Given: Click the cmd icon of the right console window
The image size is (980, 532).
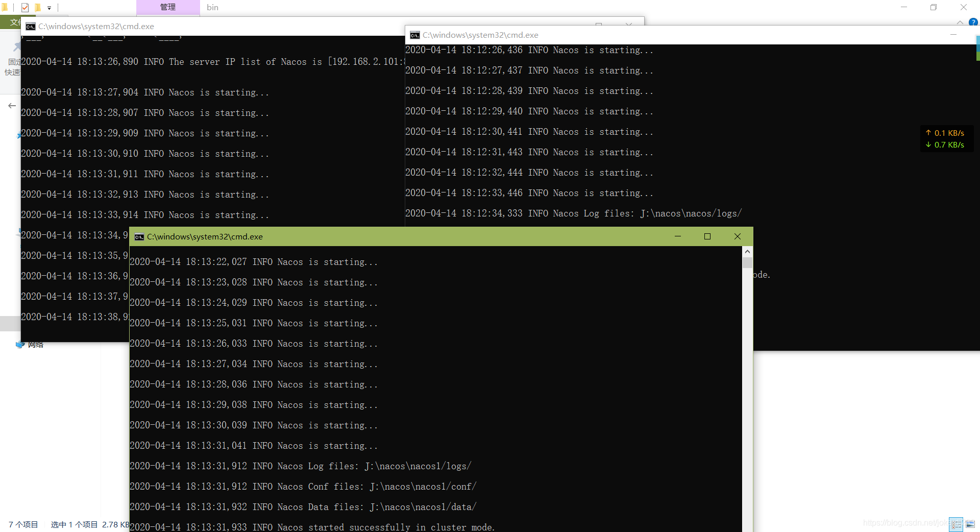Looking at the screenshot, I should click(415, 35).
